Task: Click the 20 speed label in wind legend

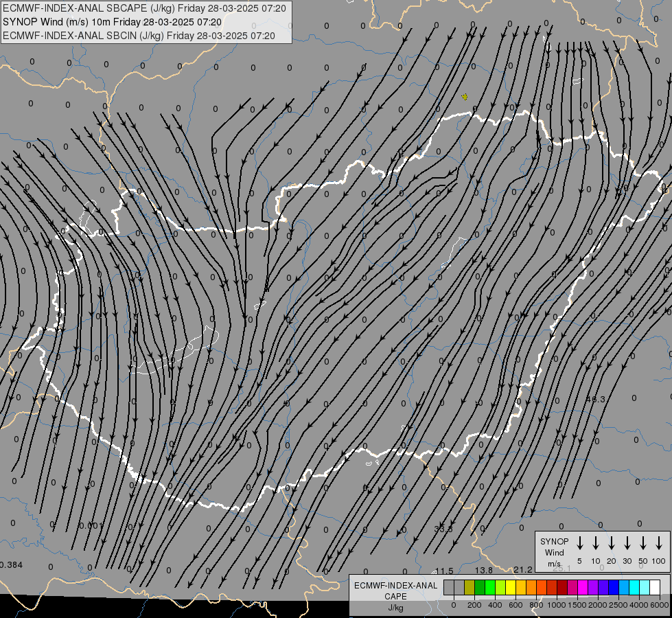Action: tap(612, 561)
